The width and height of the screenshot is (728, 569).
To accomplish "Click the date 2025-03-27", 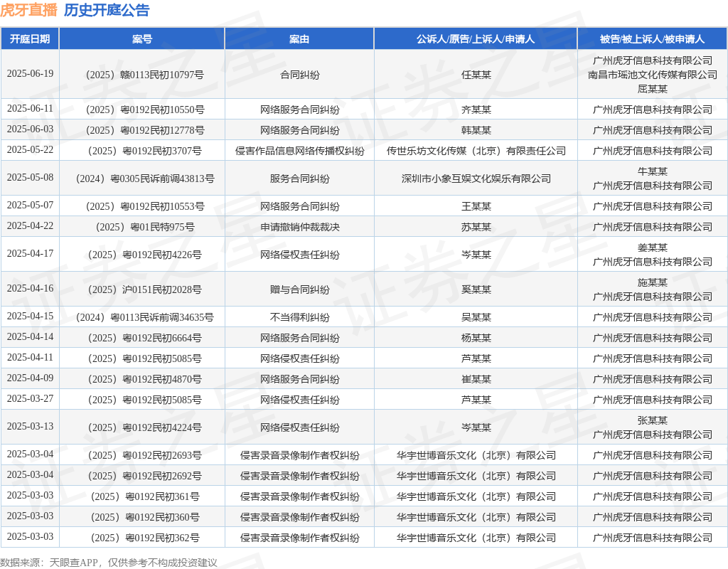I will (30, 399).
